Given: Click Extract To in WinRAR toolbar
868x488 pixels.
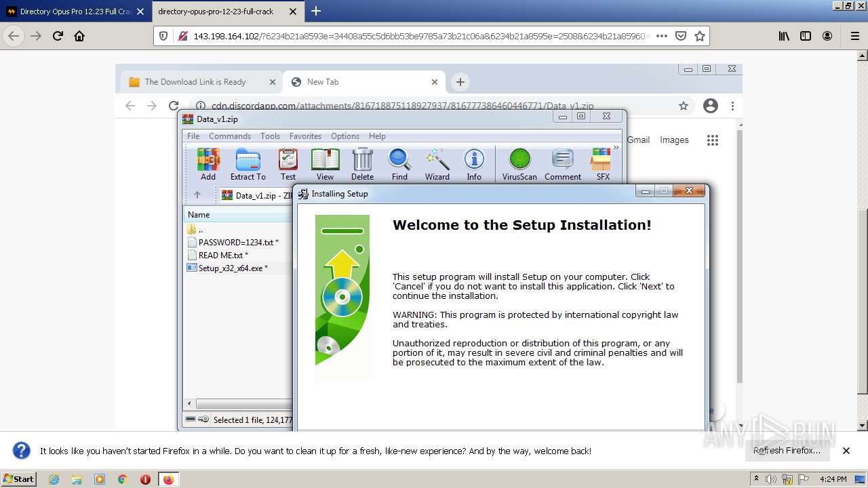Looking at the screenshot, I should point(248,165).
